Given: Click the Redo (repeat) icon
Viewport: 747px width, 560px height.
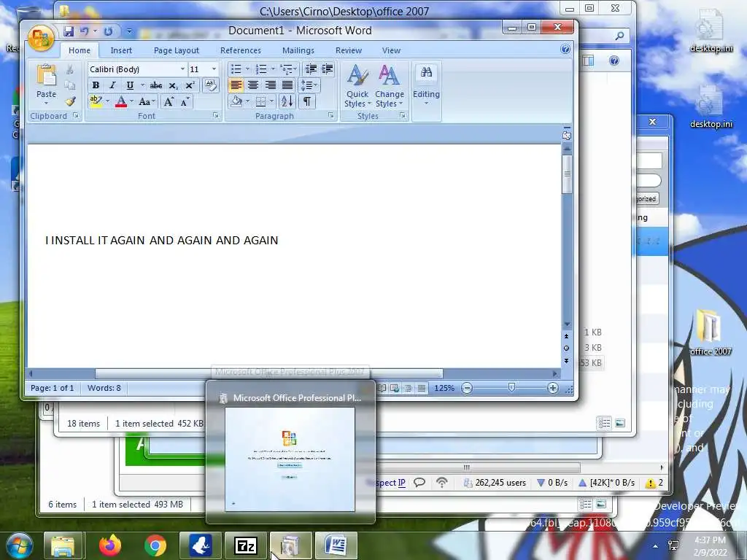Looking at the screenshot, I should (x=108, y=31).
